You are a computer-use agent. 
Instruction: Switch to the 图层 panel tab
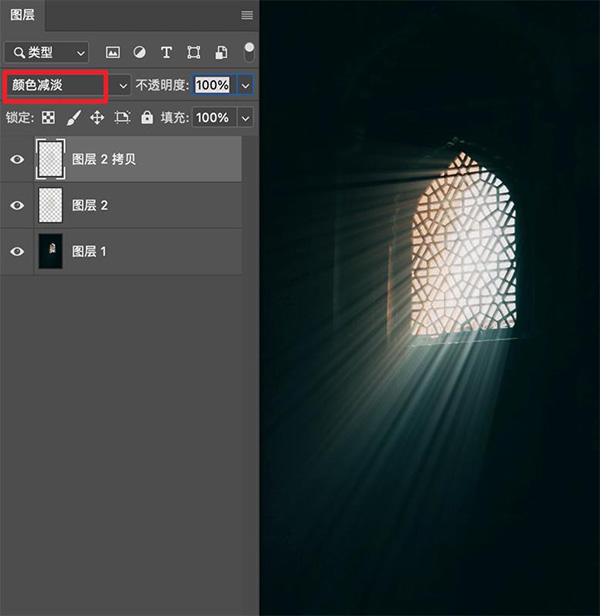22,15
